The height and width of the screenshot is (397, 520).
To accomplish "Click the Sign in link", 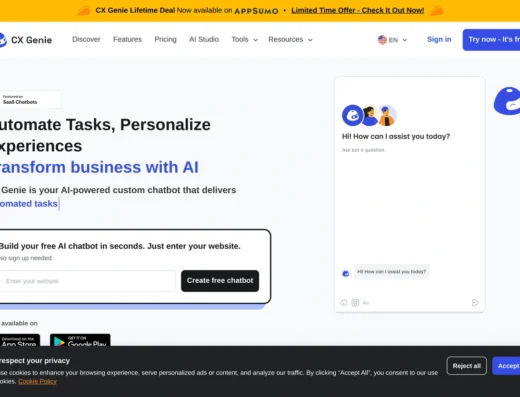I will pos(439,39).
